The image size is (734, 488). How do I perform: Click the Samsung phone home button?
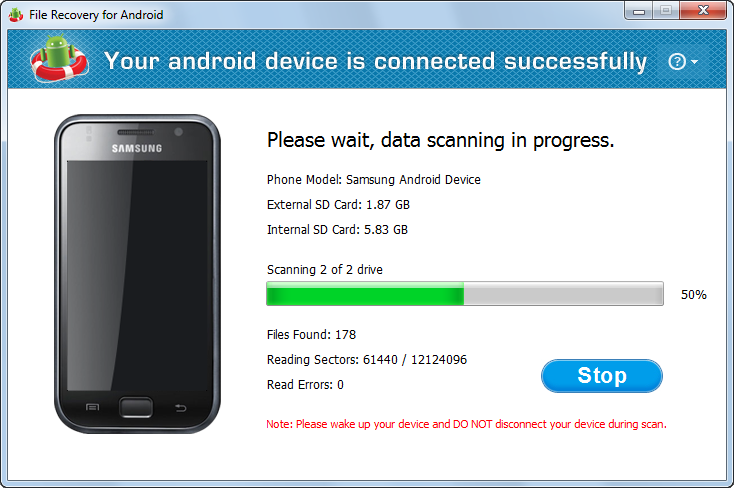[136, 407]
